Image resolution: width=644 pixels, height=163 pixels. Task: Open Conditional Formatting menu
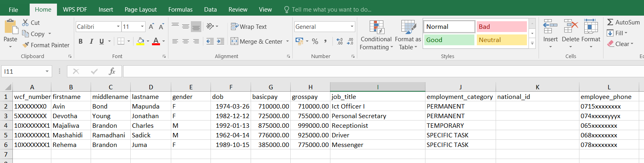coord(376,35)
